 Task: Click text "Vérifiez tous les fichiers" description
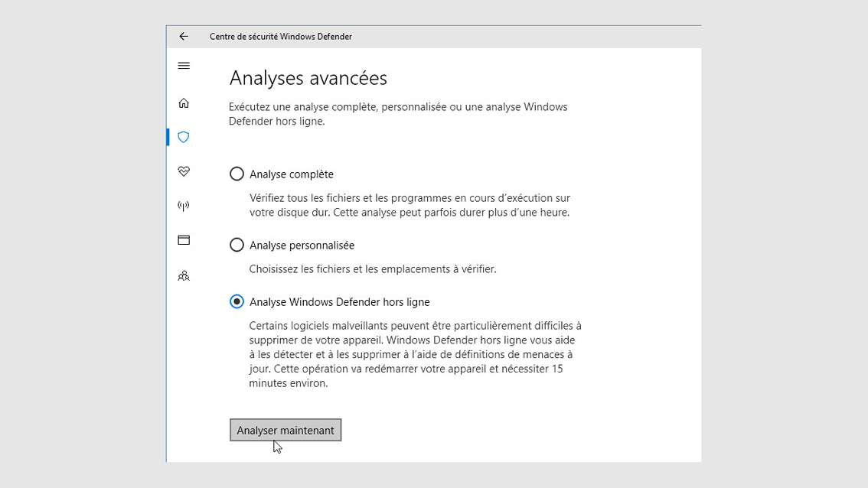click(x=410, y=205)
